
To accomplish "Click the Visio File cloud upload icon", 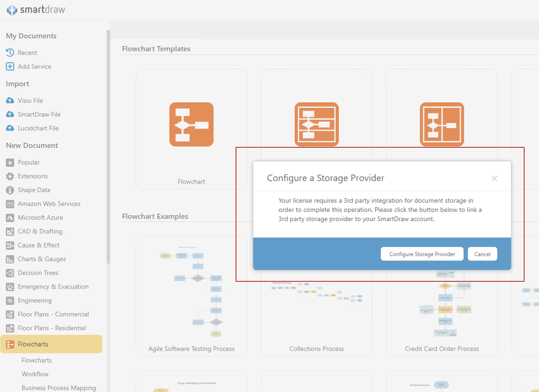I will pyautogui.click(x=10, y=100).
